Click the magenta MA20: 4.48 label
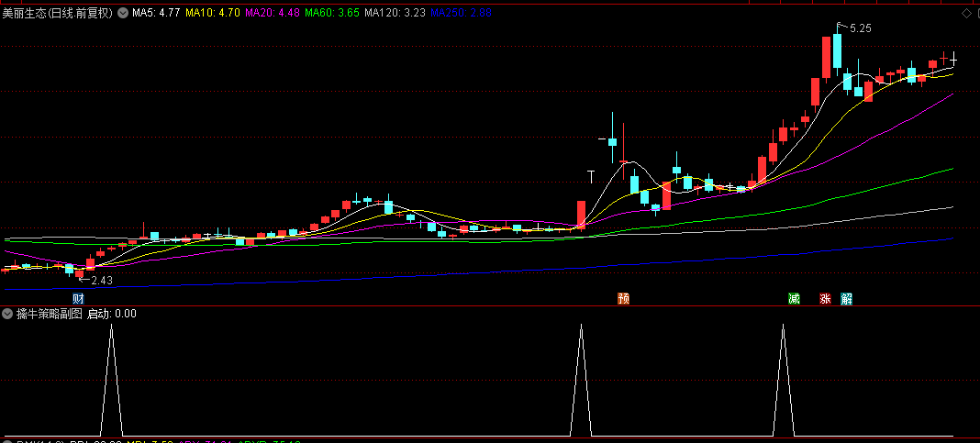The image size is (980, 443). click(x=273, y=13)
